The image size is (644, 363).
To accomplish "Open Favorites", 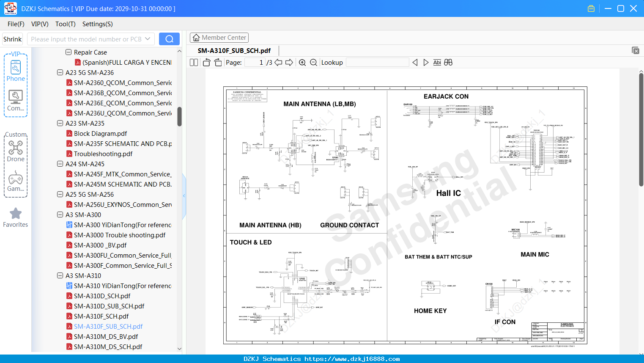I will click(16, 217).
